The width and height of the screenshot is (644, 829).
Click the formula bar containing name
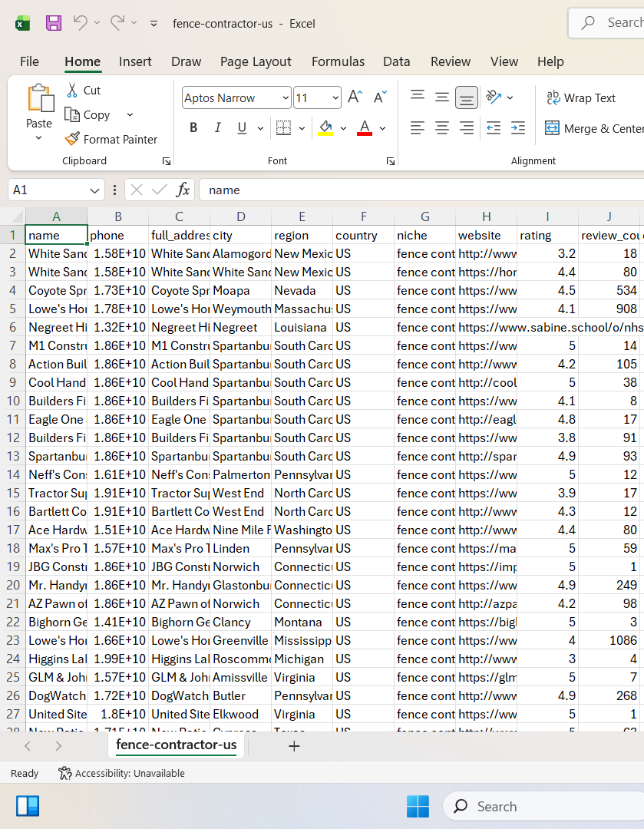click(x=421, y=190)
